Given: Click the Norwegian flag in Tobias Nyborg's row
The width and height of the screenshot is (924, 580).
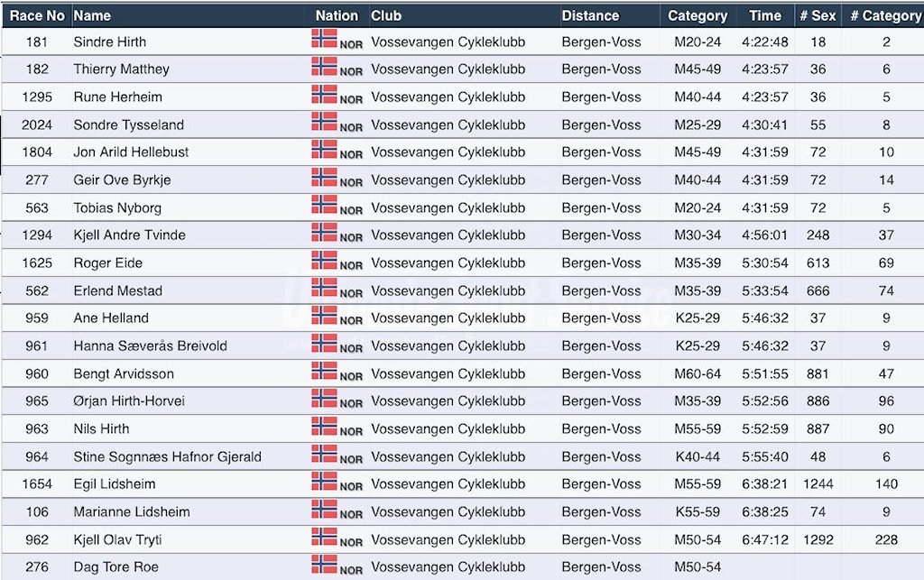Looking at the screenshot, I should point(324,205).
